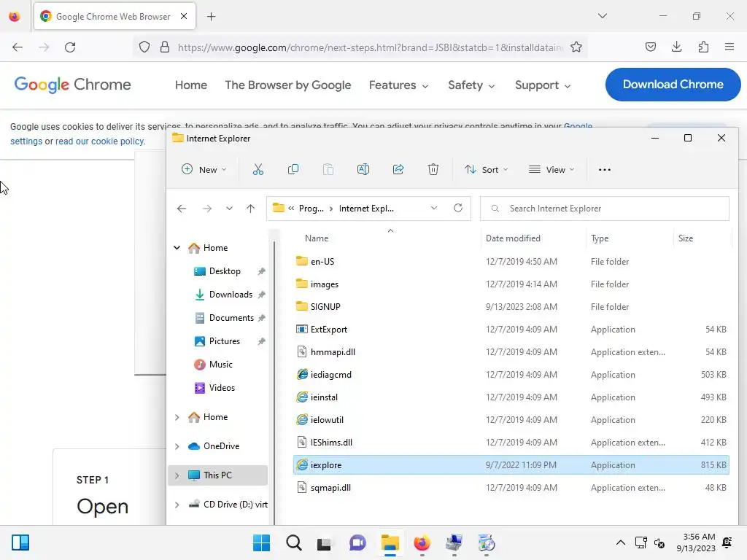747x560 pixels.
Task: Select the SIGNUP folder
Action: [x=511, y=307]
